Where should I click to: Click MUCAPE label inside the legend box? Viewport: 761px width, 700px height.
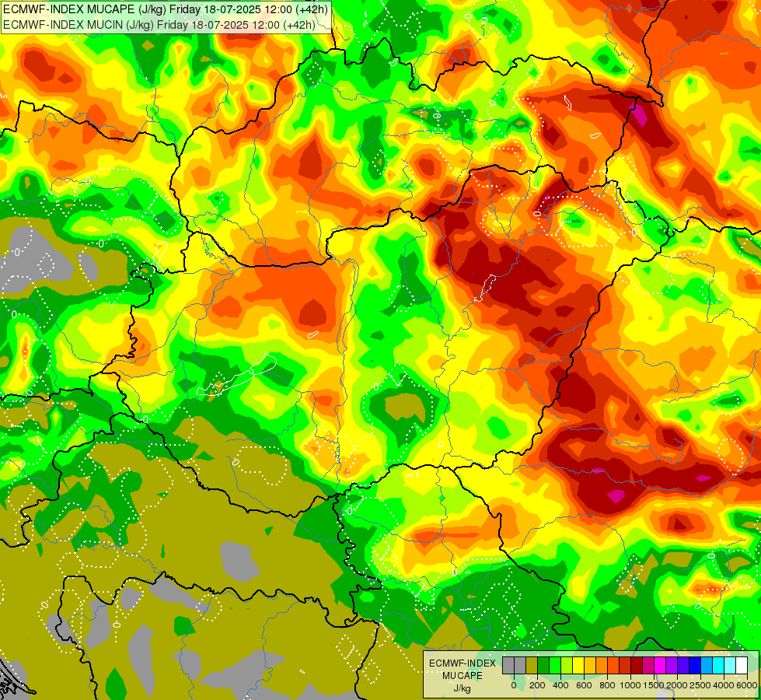463,676
